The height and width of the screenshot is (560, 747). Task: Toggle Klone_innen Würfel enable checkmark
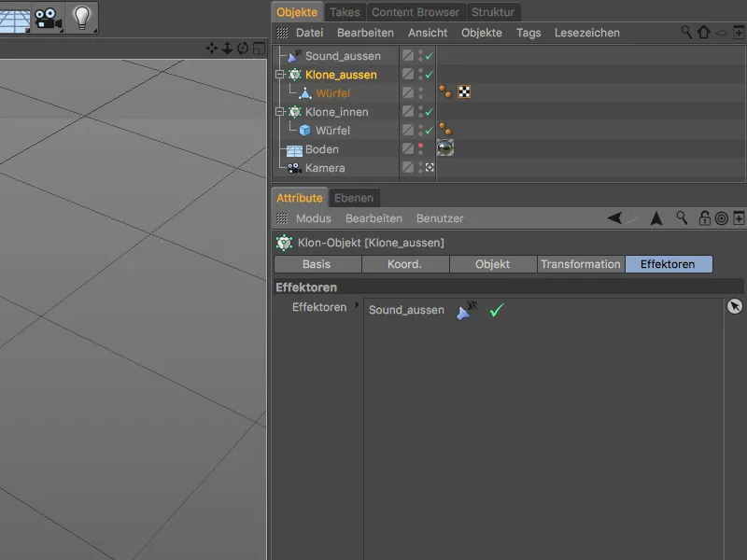[x=430, y=130]
